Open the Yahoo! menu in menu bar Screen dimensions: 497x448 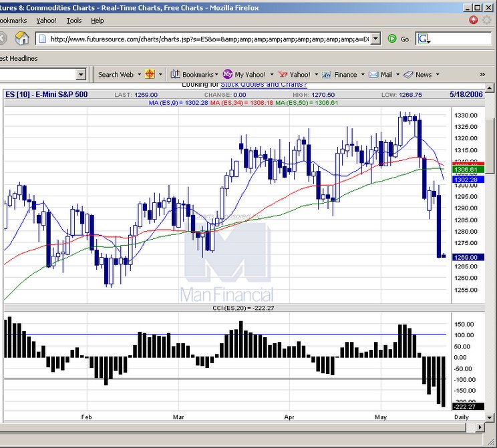(x=46, y=21)
